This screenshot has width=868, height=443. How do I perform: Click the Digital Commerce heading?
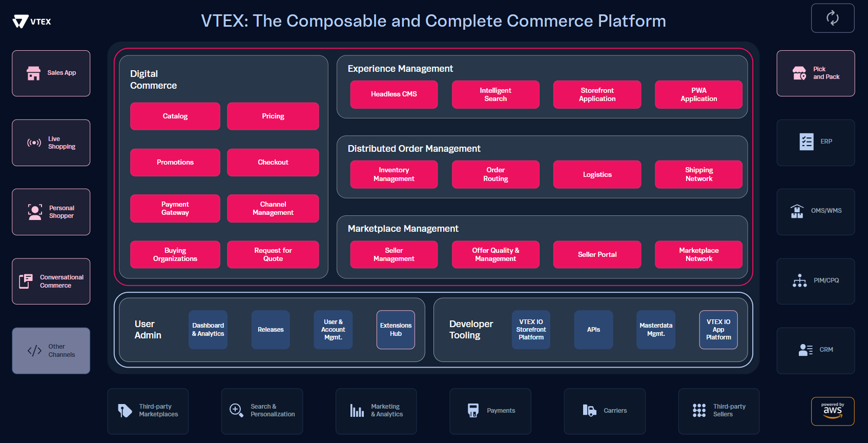coord(153,79)
